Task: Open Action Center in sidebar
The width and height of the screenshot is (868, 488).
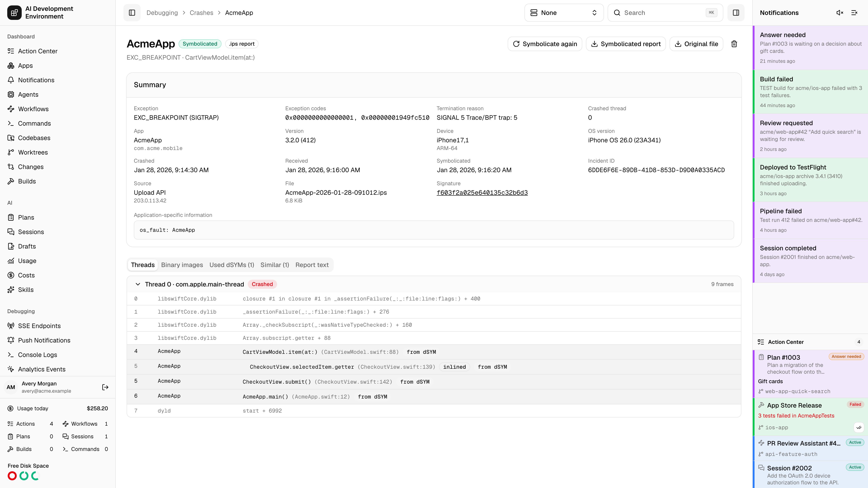Action: 58,51
